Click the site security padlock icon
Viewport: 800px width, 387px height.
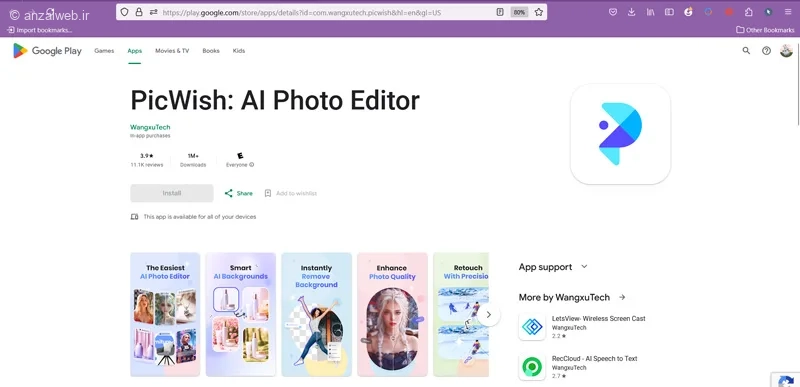click(x=139, y=12)
